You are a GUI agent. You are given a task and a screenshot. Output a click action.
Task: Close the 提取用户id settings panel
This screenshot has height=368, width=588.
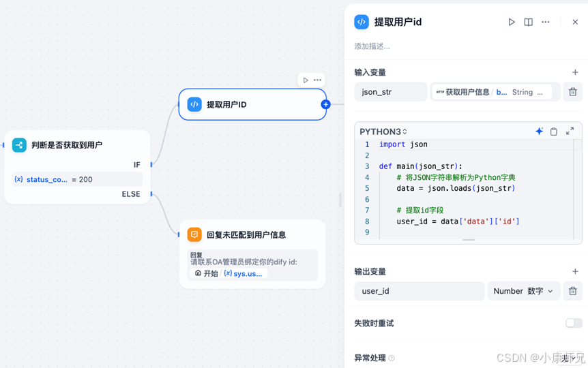(x=575, y=22)
